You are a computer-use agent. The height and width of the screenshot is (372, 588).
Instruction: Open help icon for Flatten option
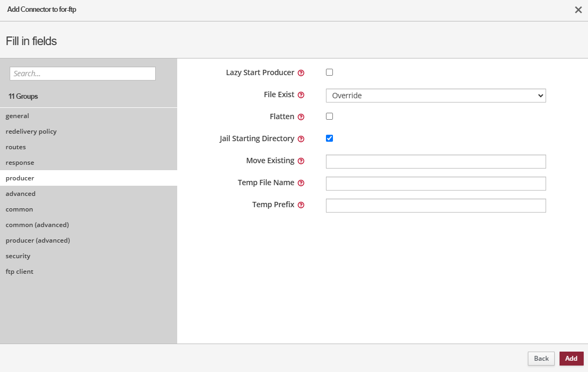tap(301, 117)
